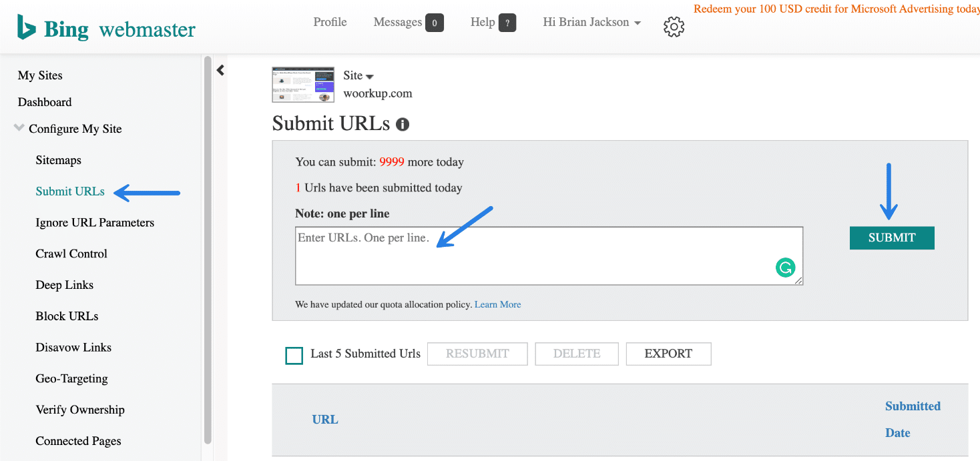The height and width of the screenshot is (461, 980).
Task: Open the settings gear icon
Action: coord(674,26)
